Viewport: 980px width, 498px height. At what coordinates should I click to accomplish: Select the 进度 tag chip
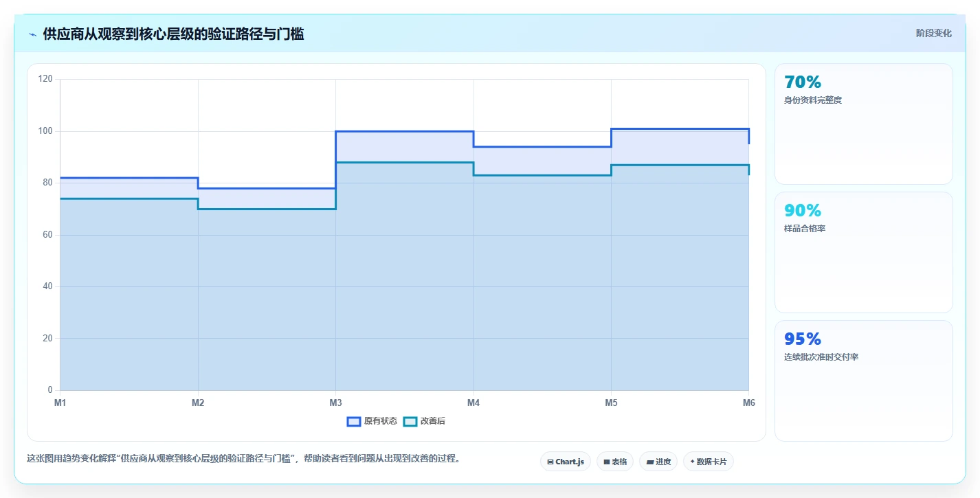pos(658,462)
